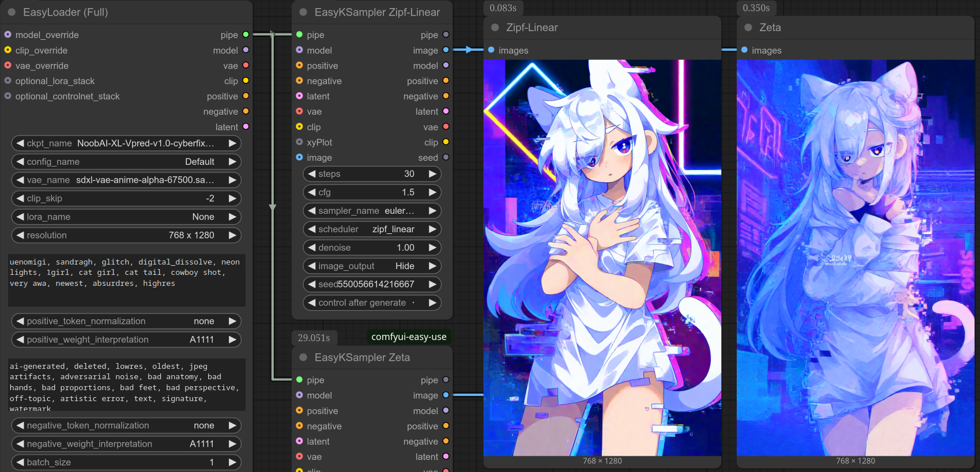The width and height of the screenshot is (980, 472).
Task: Collapse the EasyKSampler Zipf-Linear node
Action: click(303, 12)
